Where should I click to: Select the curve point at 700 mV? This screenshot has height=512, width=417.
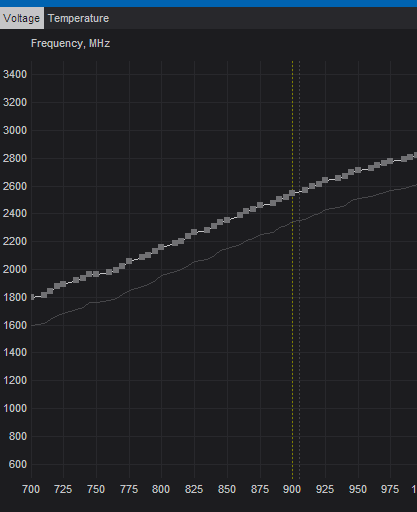tap(33, 297)
